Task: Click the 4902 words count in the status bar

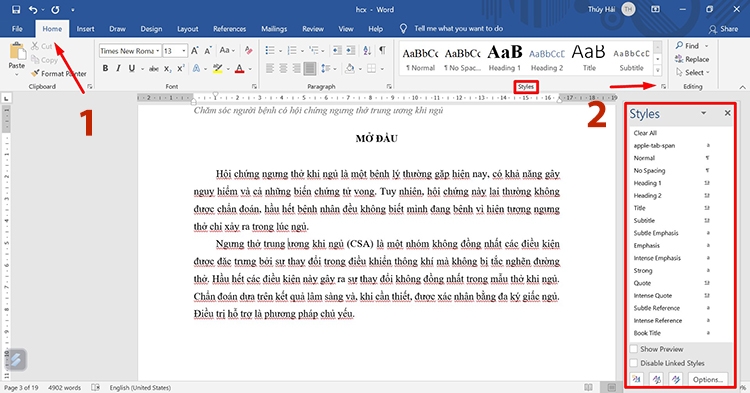Action: 65,388
